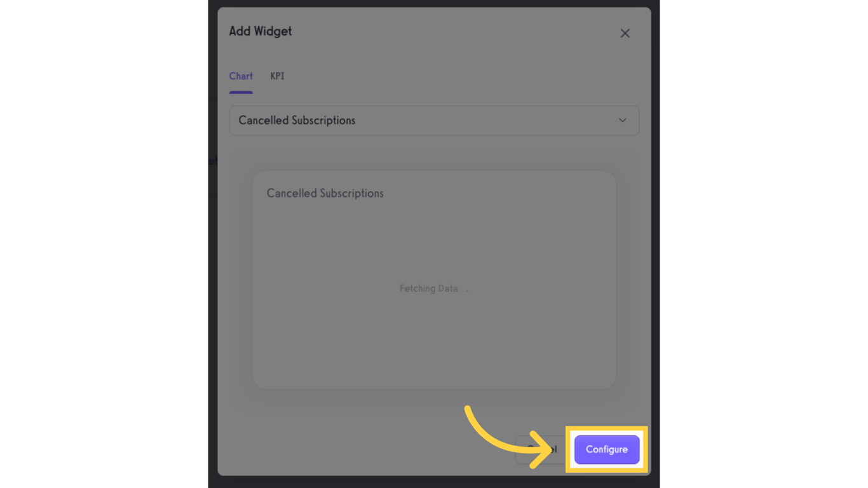The width and height of the screenshot is (868, 488).
Task: Click the purple Configure button
Action: coord(607,449)
